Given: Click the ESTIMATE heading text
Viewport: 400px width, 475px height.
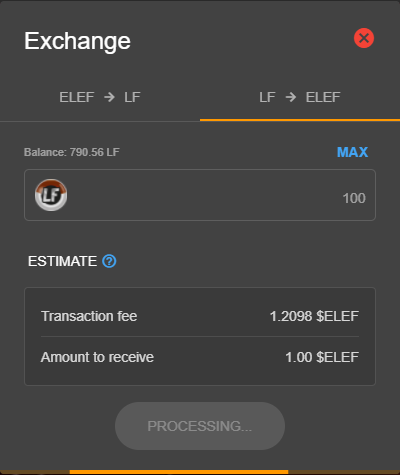Looking at the screenshot, I should tap(62, 261).
